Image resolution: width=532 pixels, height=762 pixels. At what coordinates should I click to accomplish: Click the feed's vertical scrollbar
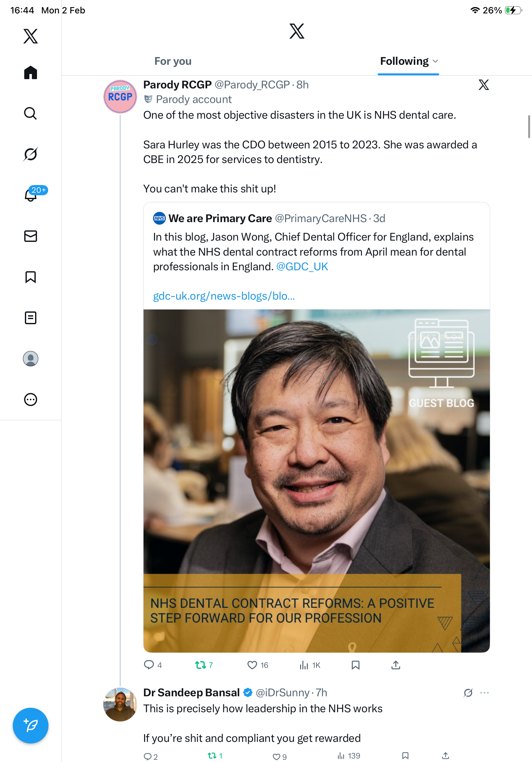click(x=529, y=126)
